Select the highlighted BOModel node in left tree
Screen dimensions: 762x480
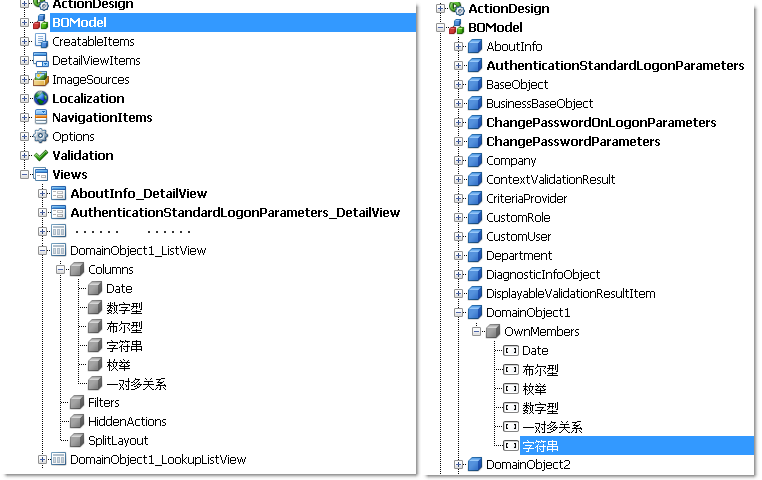click(233, 22)
